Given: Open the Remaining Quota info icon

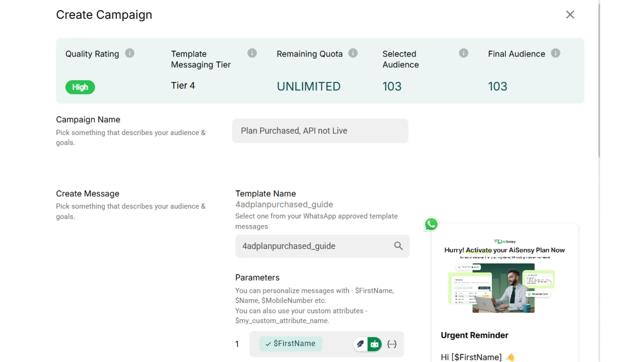Looking at the screenshot, I should pyautogui.click(x=353, y=53).
